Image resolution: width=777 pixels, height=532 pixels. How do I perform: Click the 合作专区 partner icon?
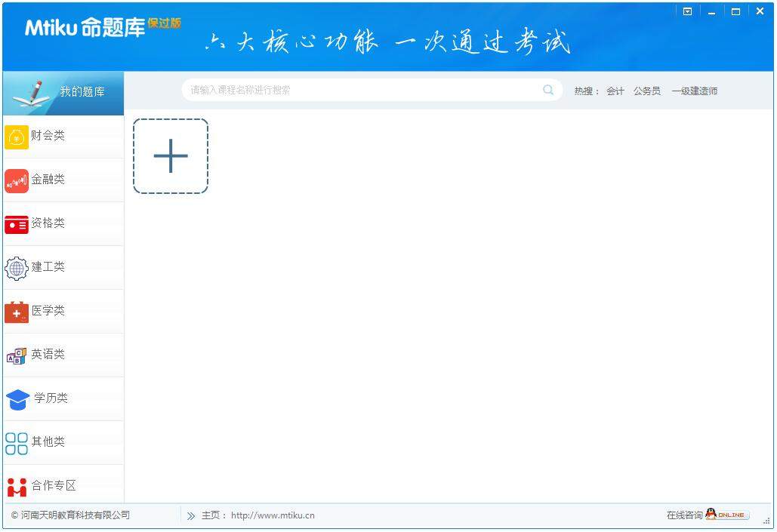[17, 486]
